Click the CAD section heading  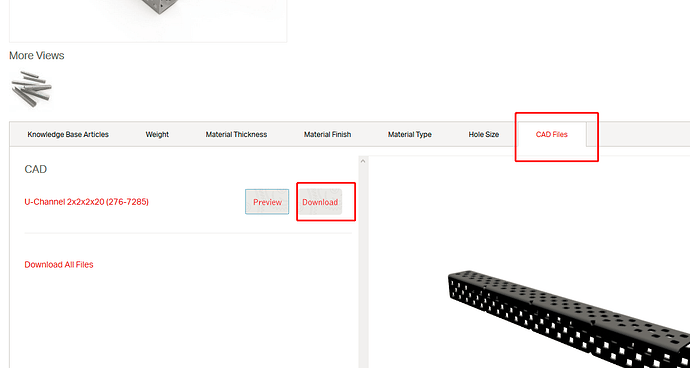(x=36, y=169)
